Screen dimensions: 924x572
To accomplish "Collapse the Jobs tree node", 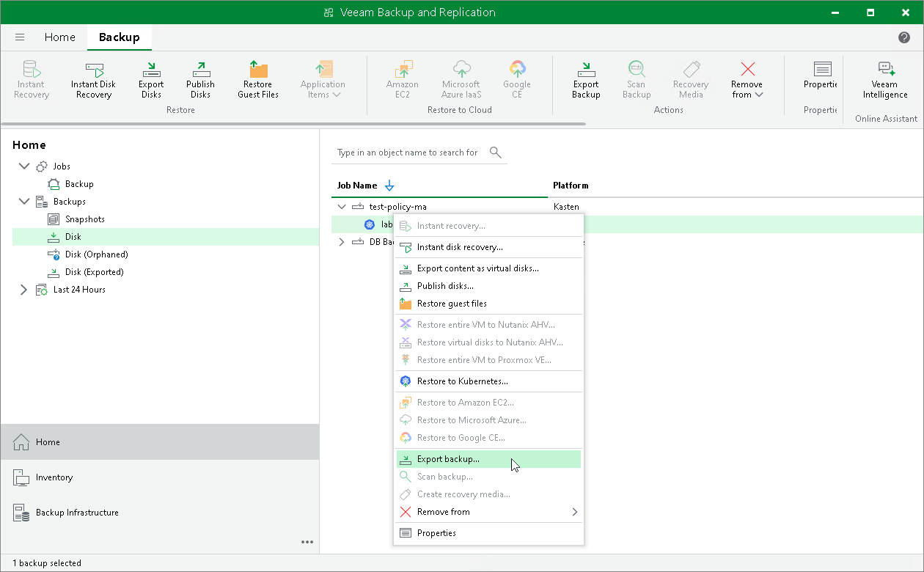I will coord(24,166).
